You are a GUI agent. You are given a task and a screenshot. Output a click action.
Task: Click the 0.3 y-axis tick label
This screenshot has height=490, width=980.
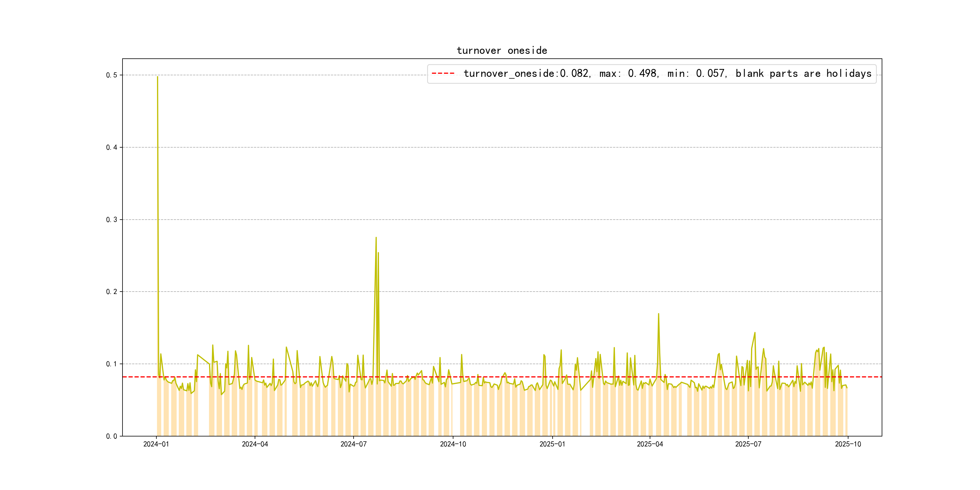point(112,220)
